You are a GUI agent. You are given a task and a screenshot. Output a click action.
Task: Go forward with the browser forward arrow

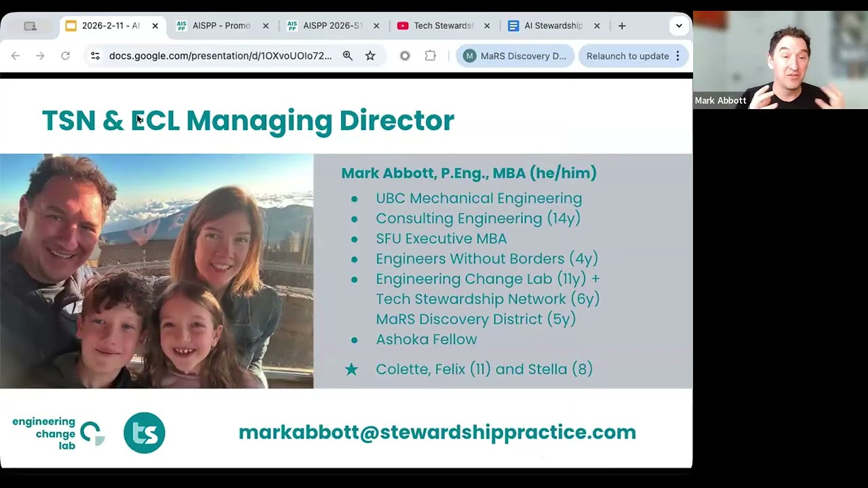click(x=40, y=56)
